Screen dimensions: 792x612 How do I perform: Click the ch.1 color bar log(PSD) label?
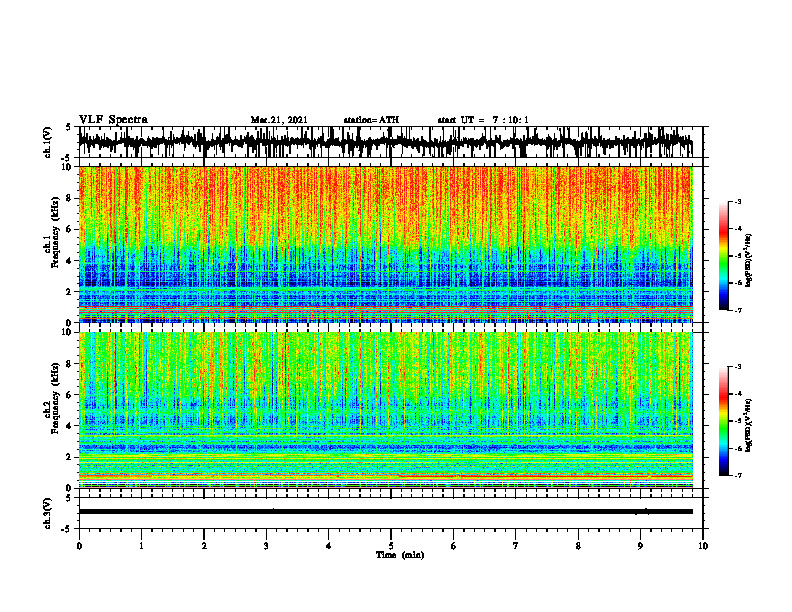click(749, 260)
